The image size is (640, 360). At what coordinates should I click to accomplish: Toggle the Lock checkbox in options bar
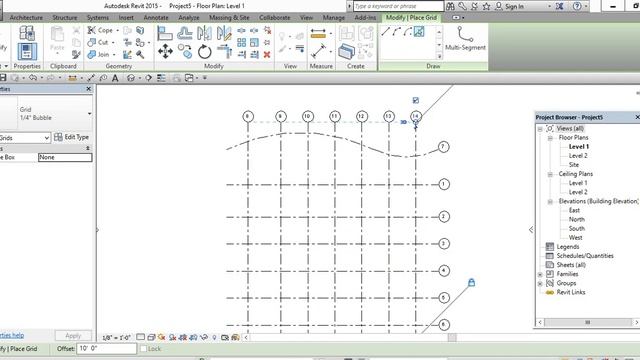point(143,349)
